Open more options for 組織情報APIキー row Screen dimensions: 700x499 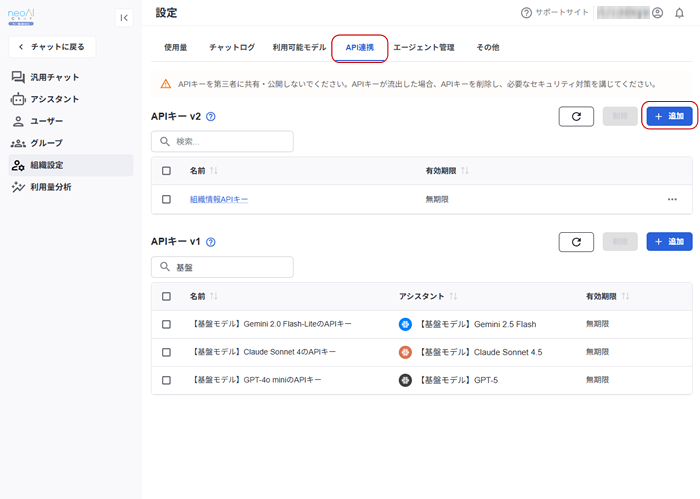672,200
